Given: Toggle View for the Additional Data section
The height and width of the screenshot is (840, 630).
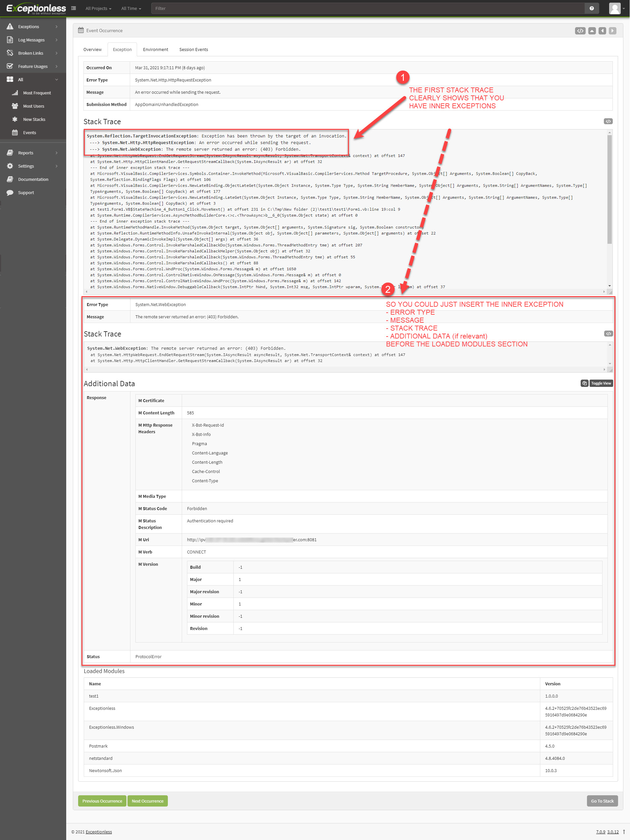Looking at the screenshot, I should click(601, 383).
